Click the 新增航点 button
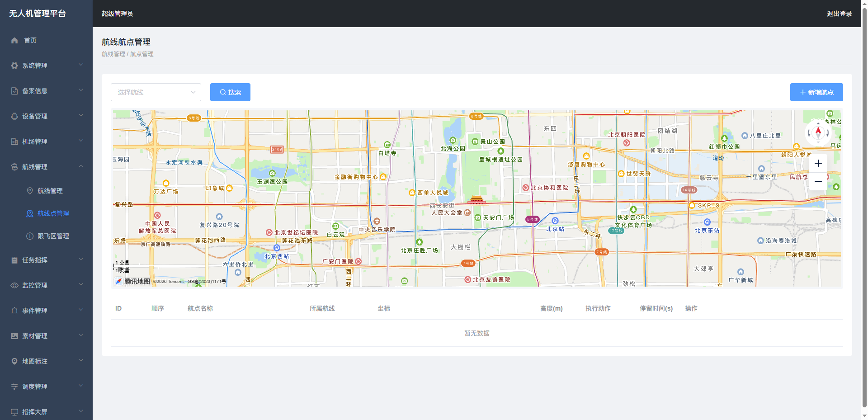868x420 pixels. 816,92
